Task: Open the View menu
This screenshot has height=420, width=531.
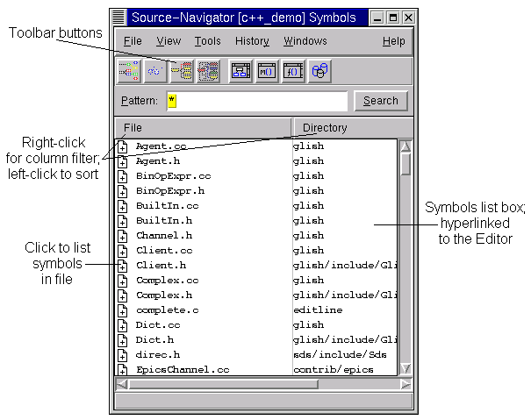Action: click(169, 41)
